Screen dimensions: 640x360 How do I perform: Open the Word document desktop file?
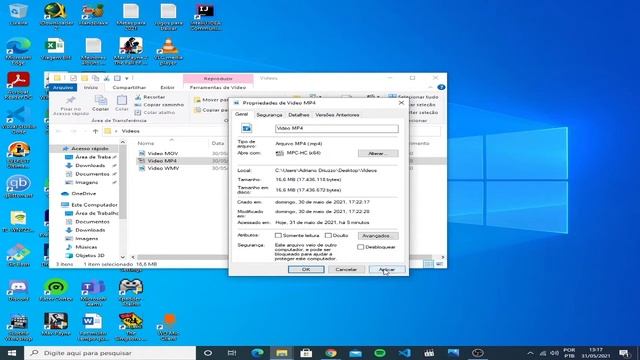pyautogui.click(x=92, y=327)
